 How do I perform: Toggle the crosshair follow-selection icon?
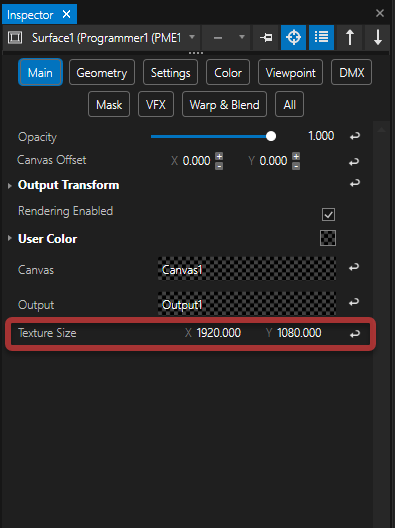point(294,37)
